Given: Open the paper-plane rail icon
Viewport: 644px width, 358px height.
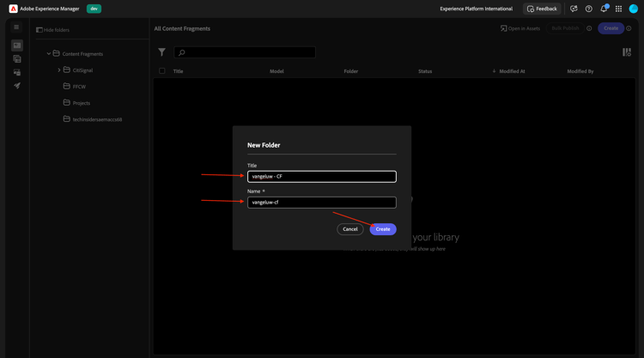Looking at the screenshot, I should click(17, 86).
